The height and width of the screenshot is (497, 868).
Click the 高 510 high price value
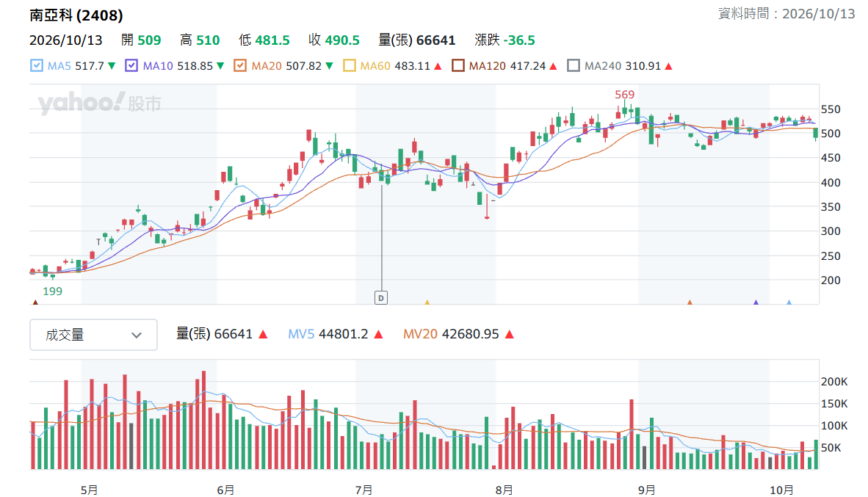(x=200, y=40)
